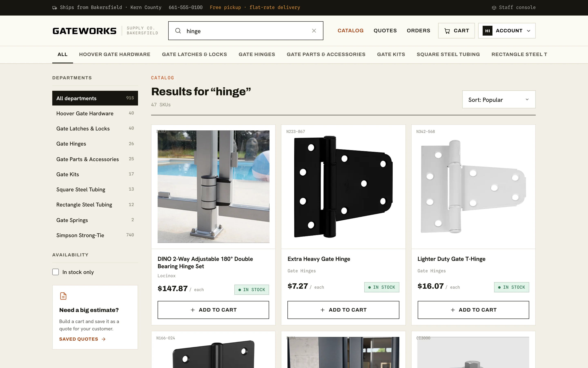Filter by Gate Springs department
The width and height of the screenshot is (588, 368).
coord(95,220)
